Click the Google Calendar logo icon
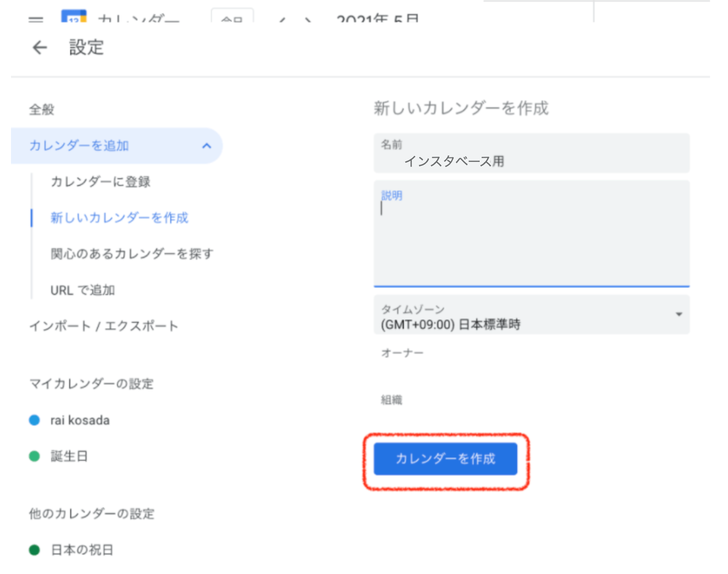This screenshot has width=728, height=574. pyautogui.click(x=74, y=17)
